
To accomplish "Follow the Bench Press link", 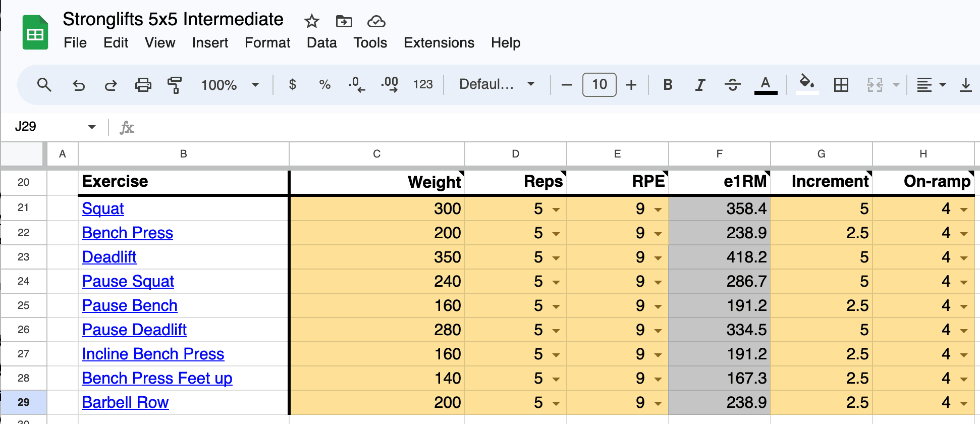I will click(127, 233).
